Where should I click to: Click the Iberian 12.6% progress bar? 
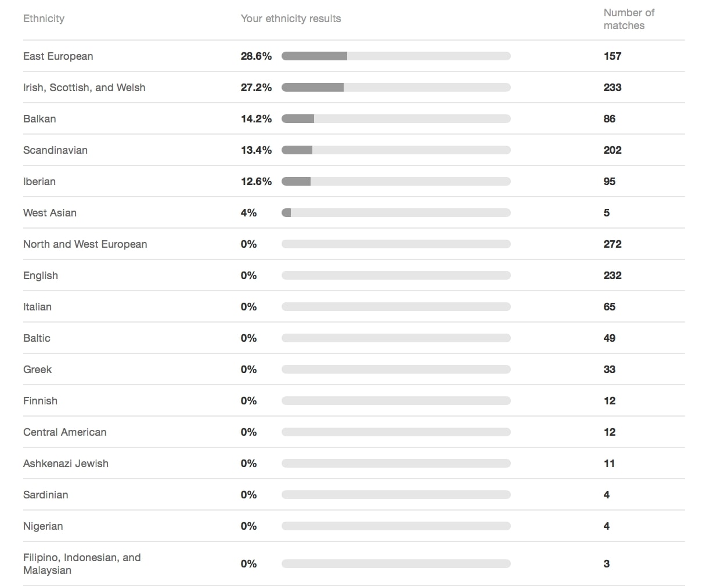coord(395,182)
